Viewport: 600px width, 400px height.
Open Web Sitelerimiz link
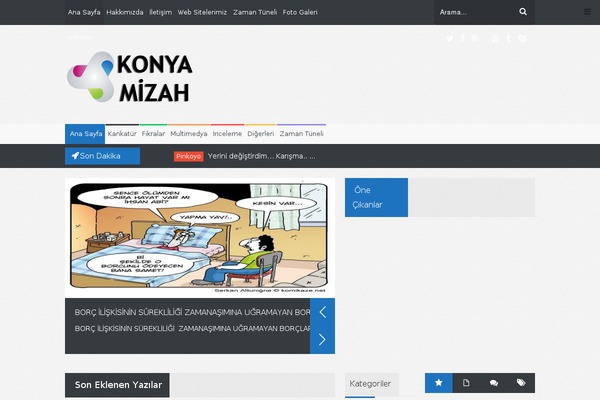pos(202,12)
